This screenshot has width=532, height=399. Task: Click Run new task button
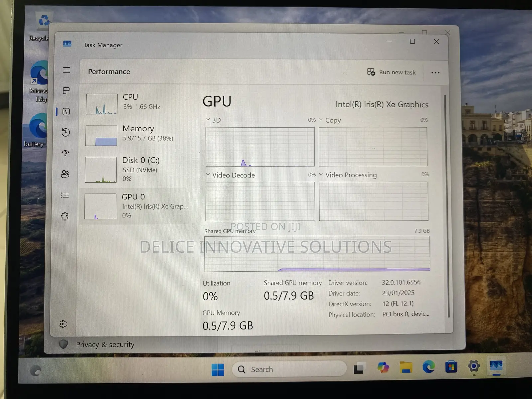391,72
